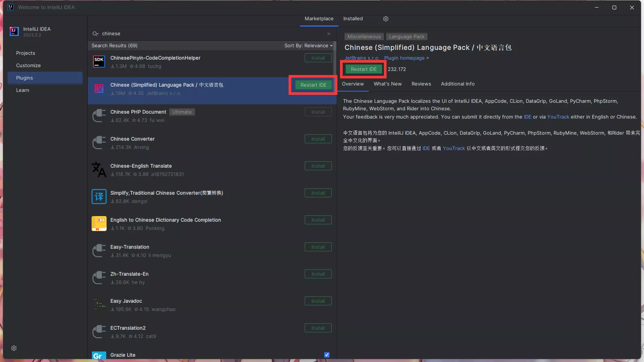Go to Customize in the sidebar
This screenshot has height=362, width=644.
(29, 66)
